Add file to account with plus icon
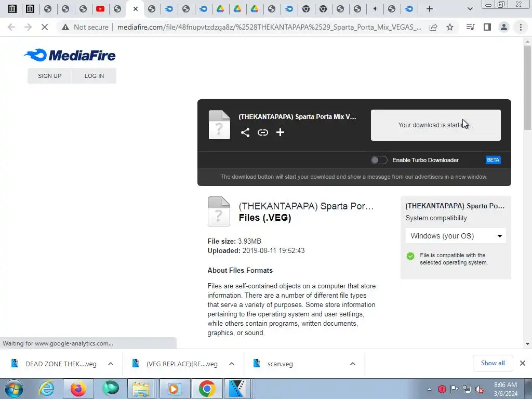Screen dimensions: 532x399 [x=280, y=132]
